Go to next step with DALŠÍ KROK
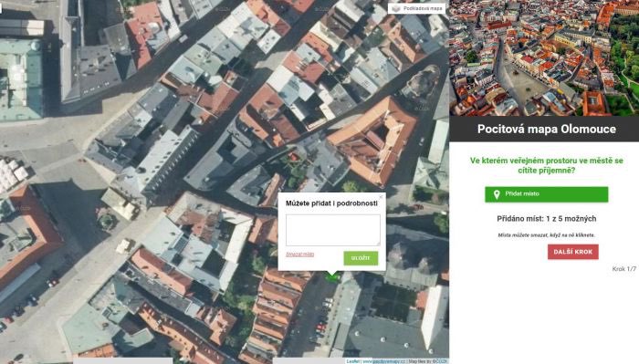The height and width of the screenshot is (364, 639). pyautogui.click(x=573, y=252)
